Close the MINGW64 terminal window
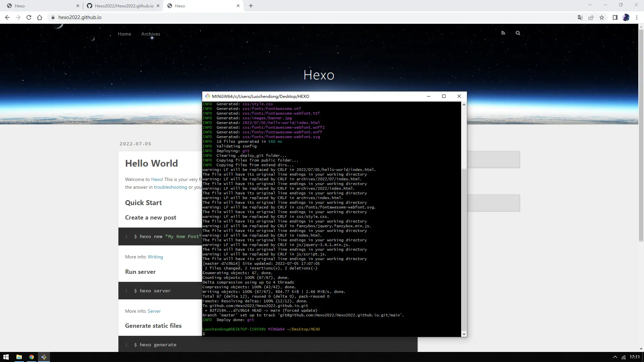Screen dimensions: 644x362 pos(459,96)
